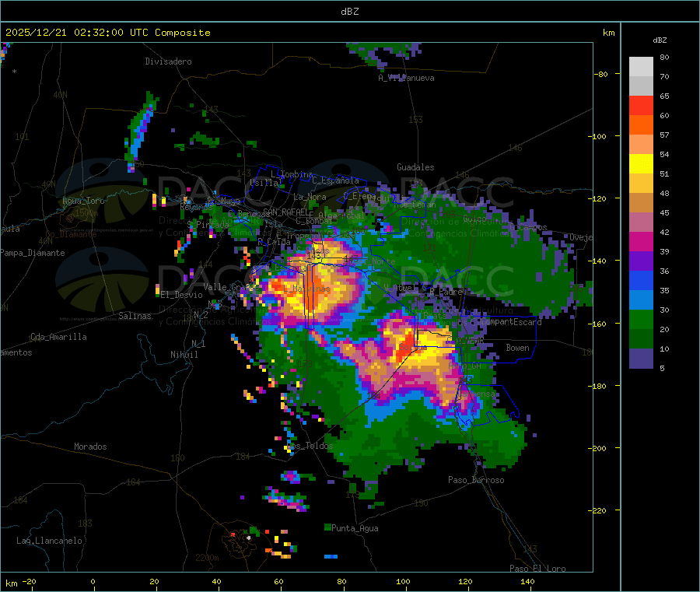The height and width of the screenshot is (592, 700).
Task: Pick the dark green 10-20 dBZ legend swatch
Action: tap(641, 339)
